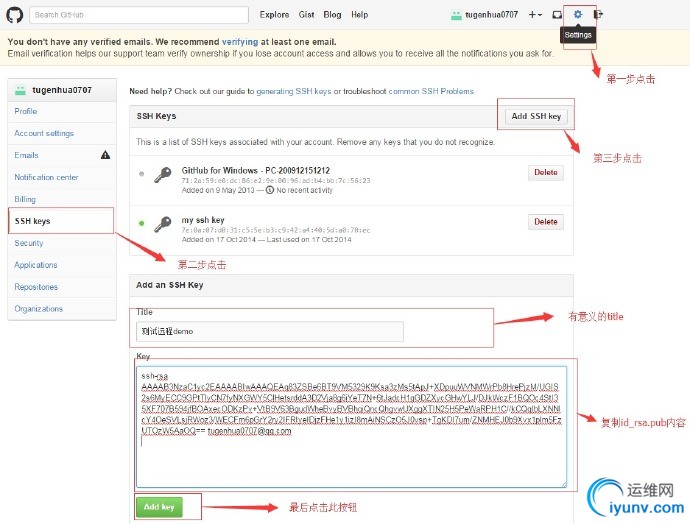Delete the my ssh key entry
690x524 pixels.
click(546, 222)
